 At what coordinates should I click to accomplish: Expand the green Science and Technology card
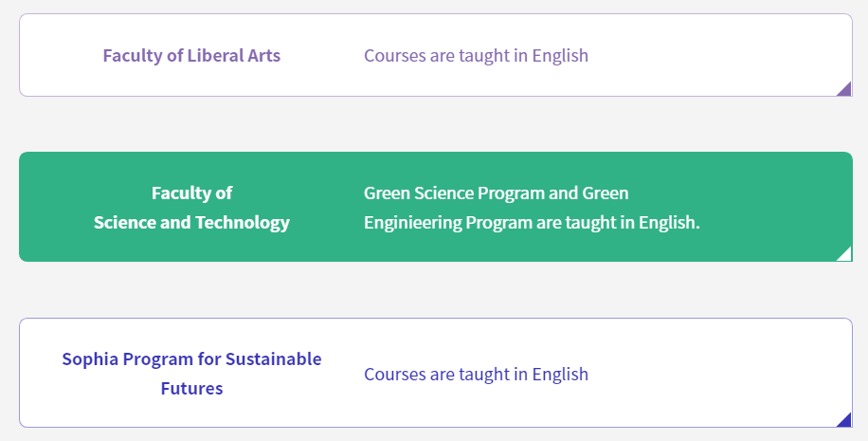436,207
